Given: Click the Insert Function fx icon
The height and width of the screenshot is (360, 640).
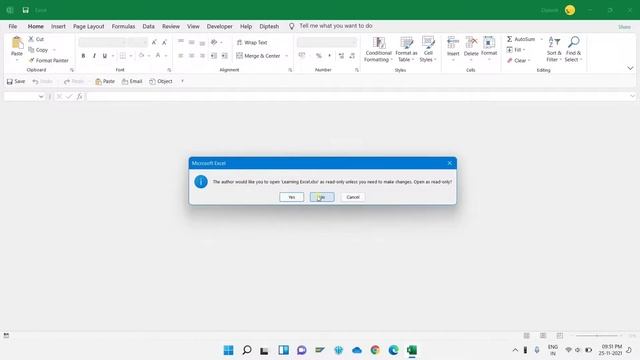Looking at the screenshot, I should (x=80, y=96).
